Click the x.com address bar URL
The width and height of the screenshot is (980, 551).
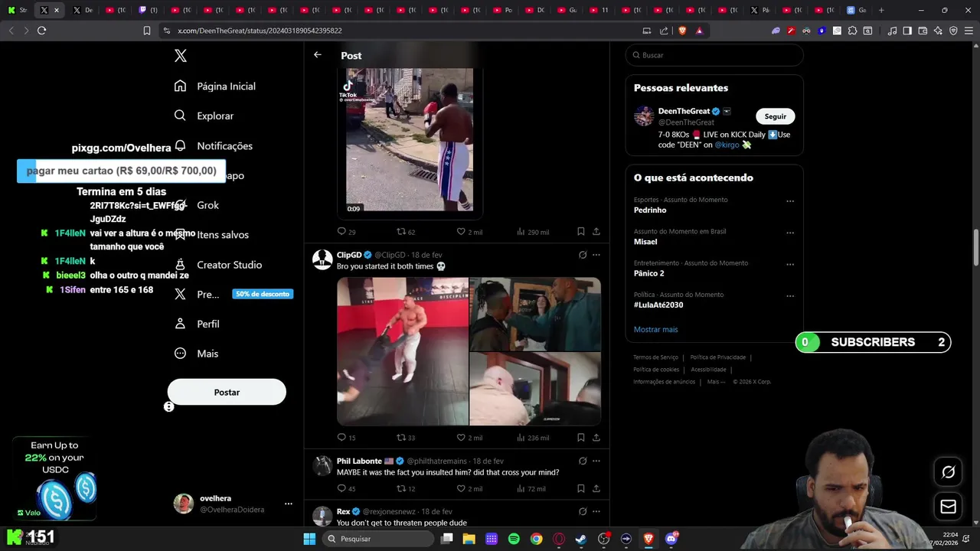coord(260,31)
